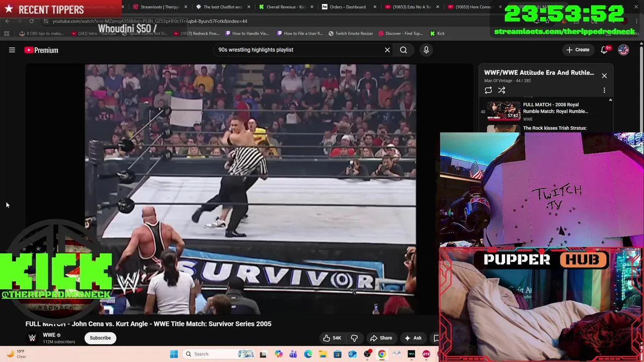This screenshot has width=644, height=362.
Task: Open weather widget showing 19°F
Action: 17,354
